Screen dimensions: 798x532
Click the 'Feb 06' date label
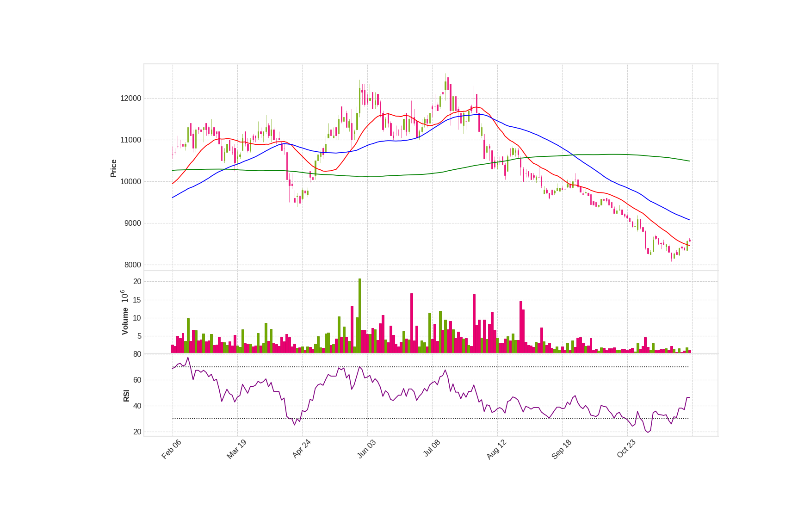[x=171, y=449]
